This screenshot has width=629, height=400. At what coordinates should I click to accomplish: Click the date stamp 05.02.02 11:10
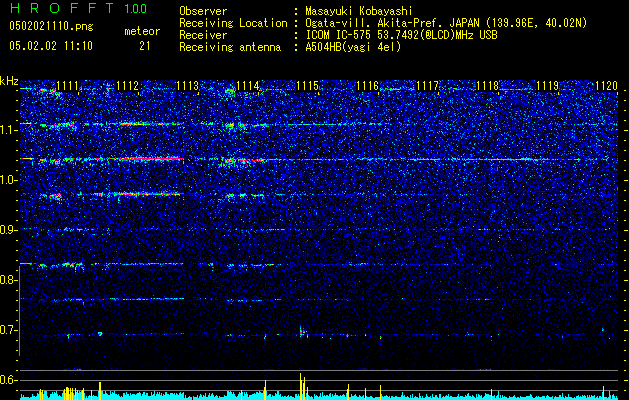51,46
